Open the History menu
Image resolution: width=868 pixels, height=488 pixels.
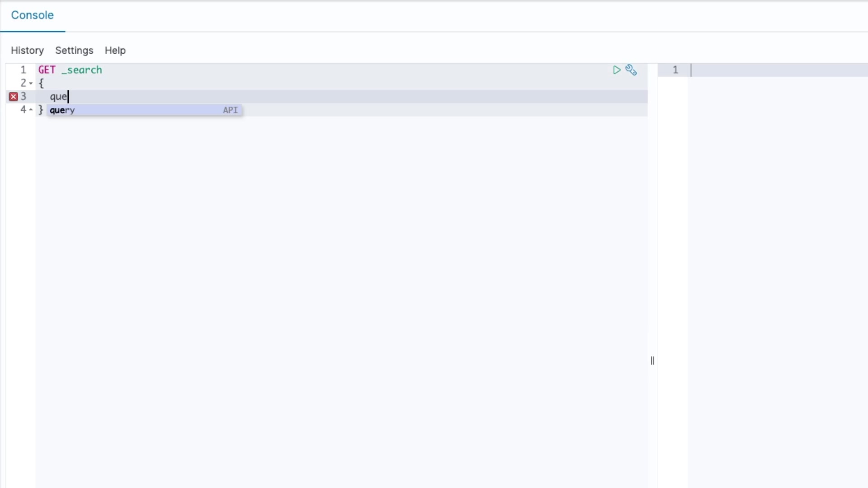pos(27,51)
